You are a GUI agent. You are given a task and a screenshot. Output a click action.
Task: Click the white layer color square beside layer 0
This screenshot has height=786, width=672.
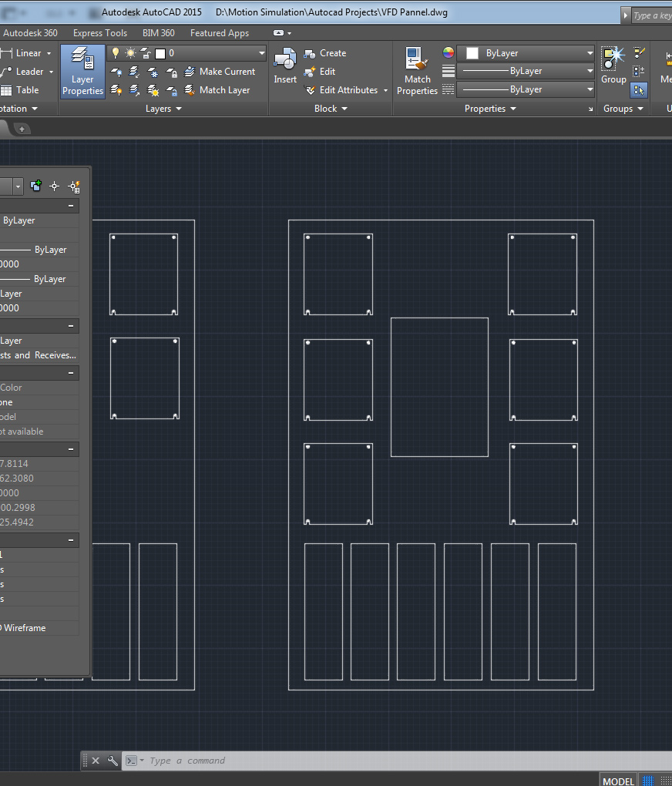tap(160, 53)
